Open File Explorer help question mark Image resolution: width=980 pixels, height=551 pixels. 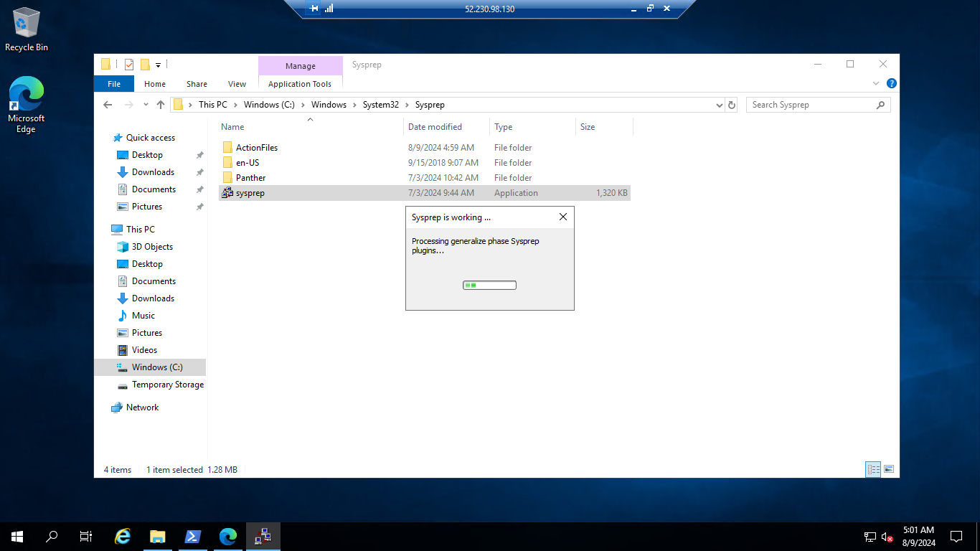pyautogui.click(x=891, y=83)
